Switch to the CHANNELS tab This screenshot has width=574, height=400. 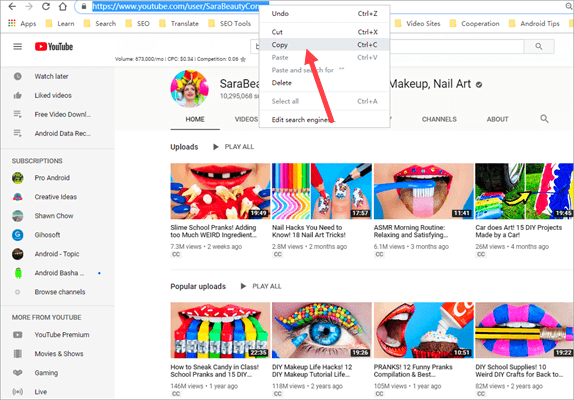(x=439, y=119)
